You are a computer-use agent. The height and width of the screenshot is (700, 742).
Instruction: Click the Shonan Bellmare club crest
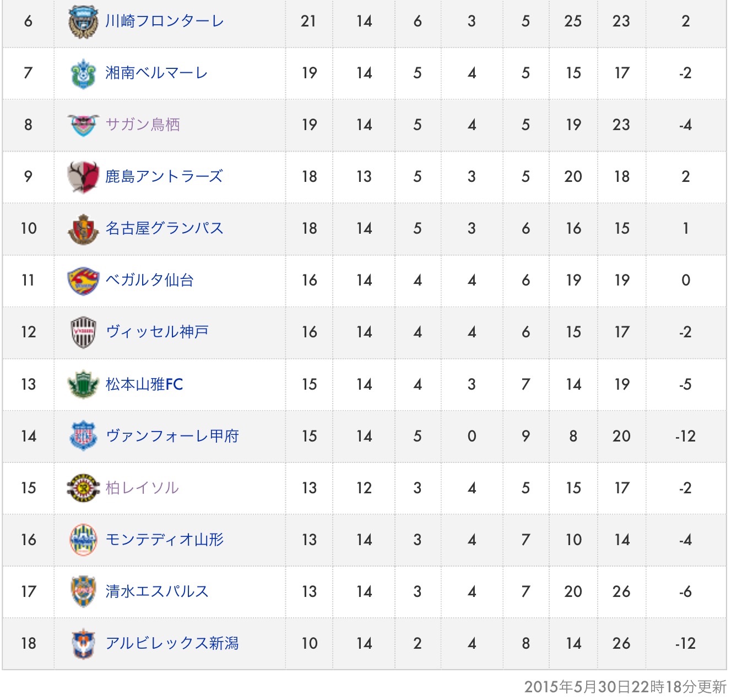coord(83,73)
